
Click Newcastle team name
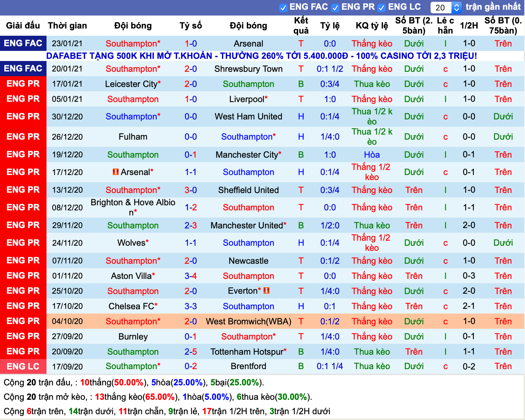click(x=248, y=261)
